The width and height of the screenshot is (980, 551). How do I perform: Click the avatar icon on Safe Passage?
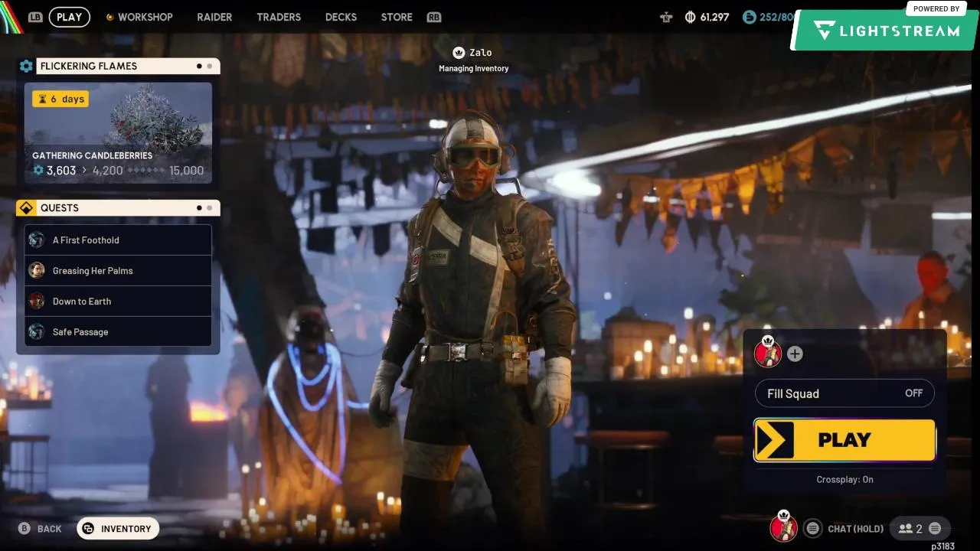click(x=37, y=332)
